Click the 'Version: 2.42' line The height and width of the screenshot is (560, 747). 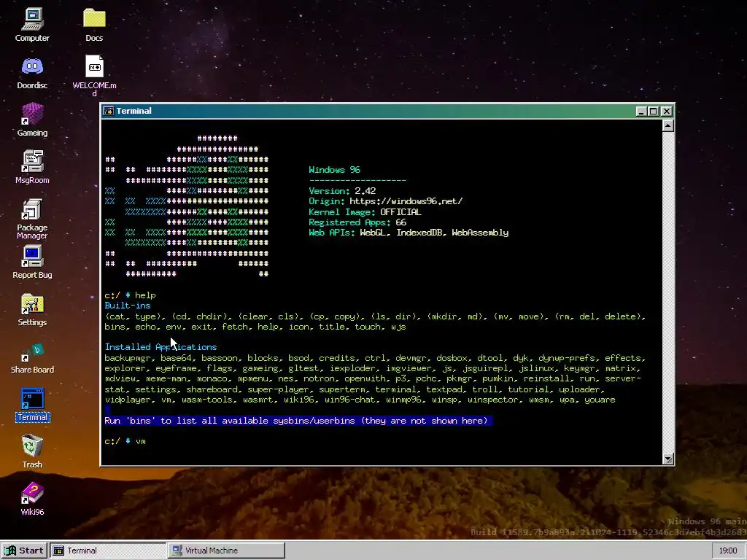[x=342, y=191]
